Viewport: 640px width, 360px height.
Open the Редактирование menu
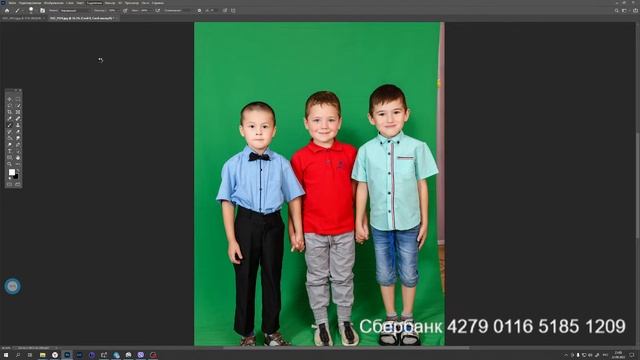[x=30, y=3]
